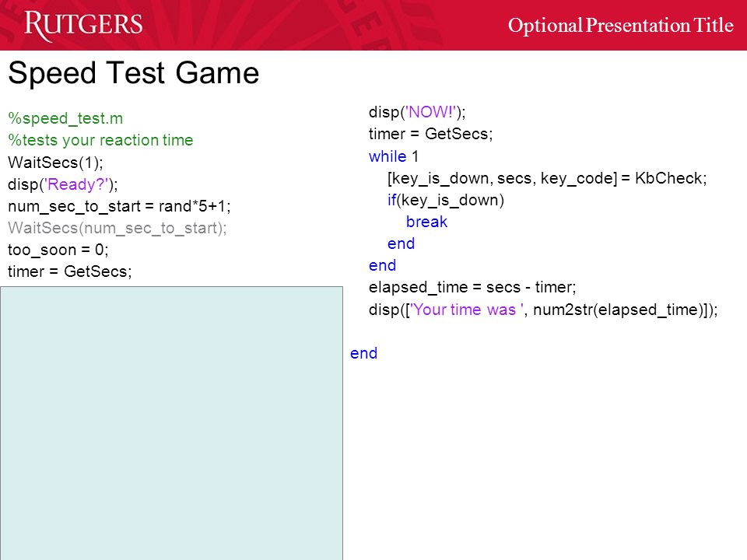
Task: Click the left column 'timer = GetSecs;' line
Action: 69,271
